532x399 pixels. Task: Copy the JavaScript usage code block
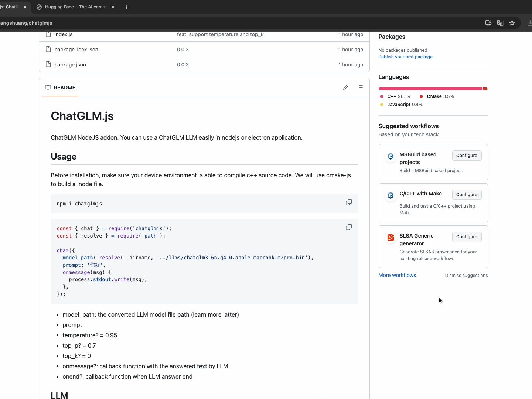point(348,227)
